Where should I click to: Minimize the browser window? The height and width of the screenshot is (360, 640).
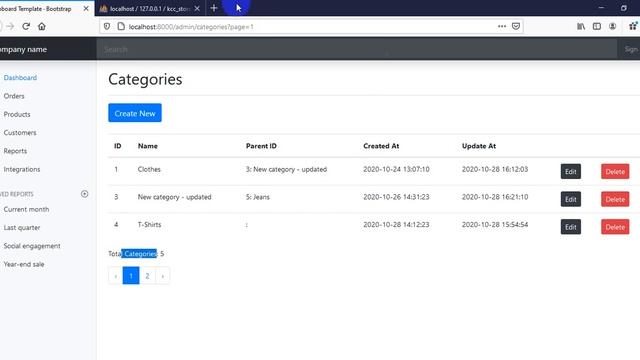click(601, 8)
